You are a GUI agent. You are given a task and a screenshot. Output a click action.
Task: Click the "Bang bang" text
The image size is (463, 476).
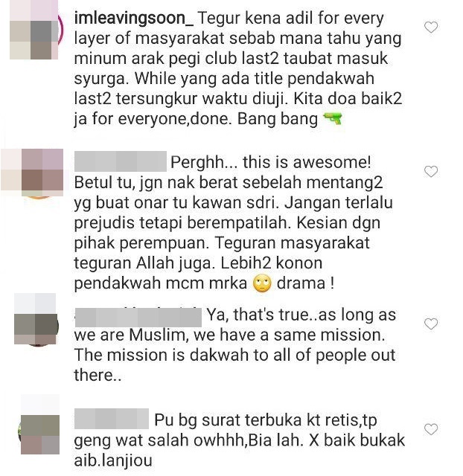click(x=278, y=119)
